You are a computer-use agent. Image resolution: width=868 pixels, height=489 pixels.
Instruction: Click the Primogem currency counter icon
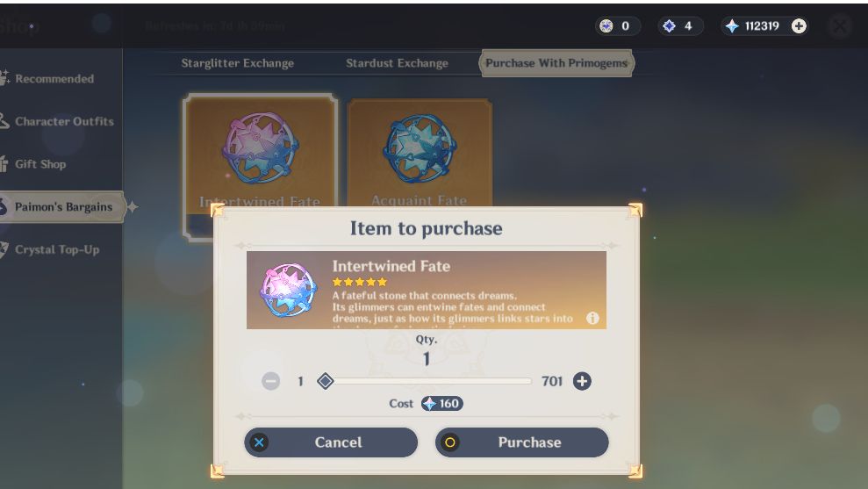click(732, 26)
